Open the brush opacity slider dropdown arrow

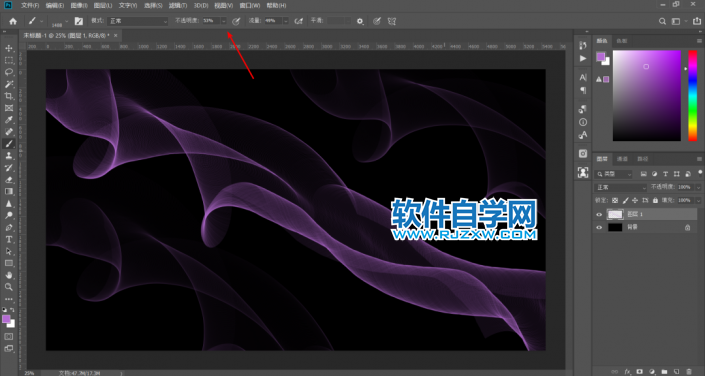tap(223, 21)
